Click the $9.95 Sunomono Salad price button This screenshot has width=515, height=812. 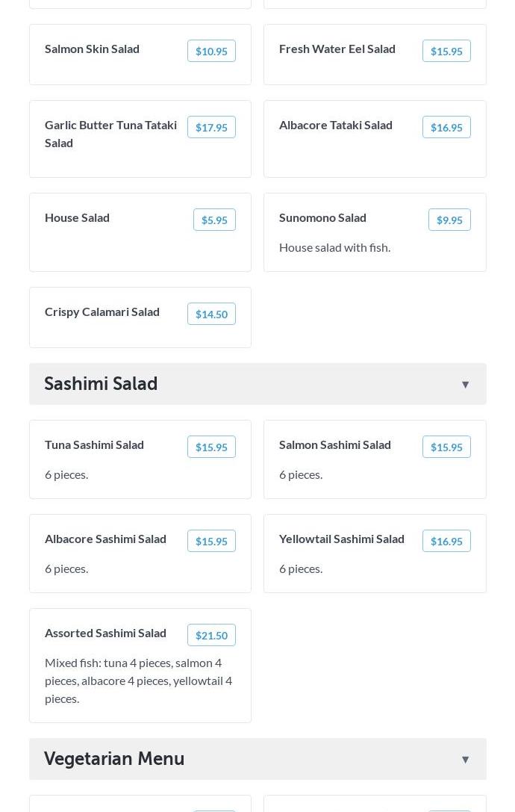(x=449, y=220)
